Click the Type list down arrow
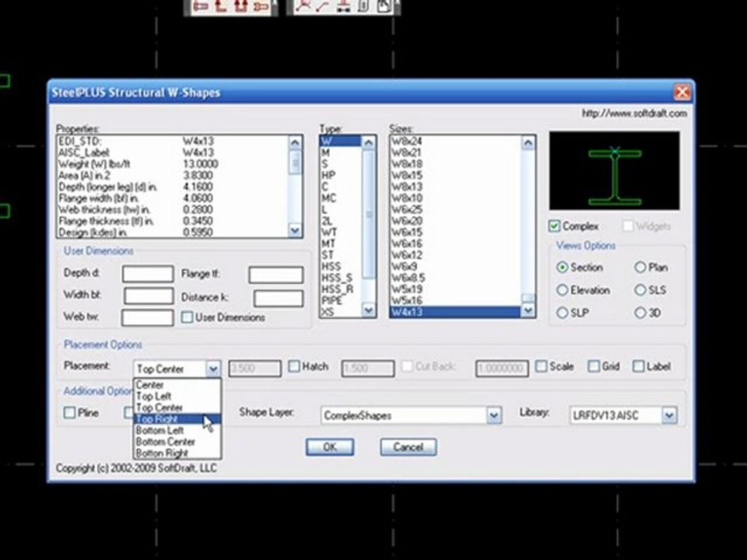The width and height of the screenshot is (747, 560). (368, 311)
